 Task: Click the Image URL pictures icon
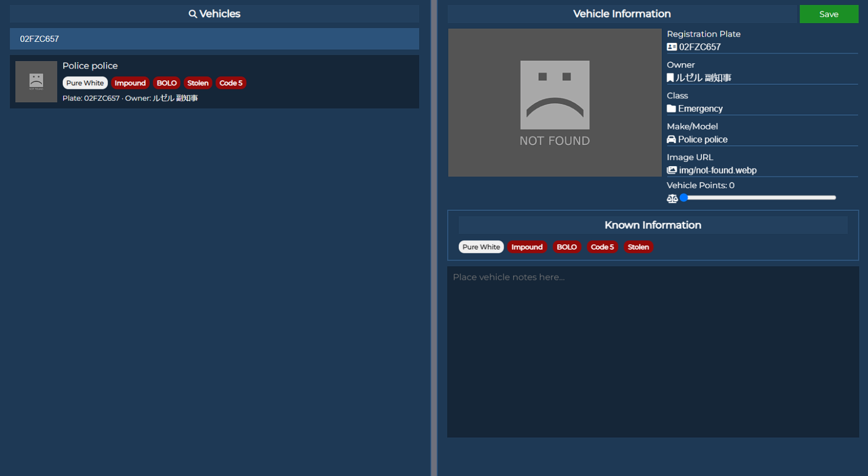click(x=671, y=171)
